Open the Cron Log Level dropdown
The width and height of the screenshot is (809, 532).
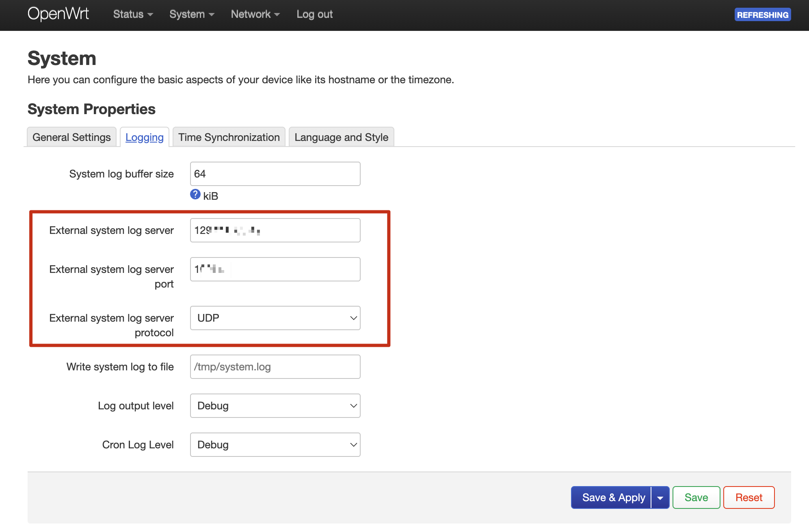click(275, 445)
